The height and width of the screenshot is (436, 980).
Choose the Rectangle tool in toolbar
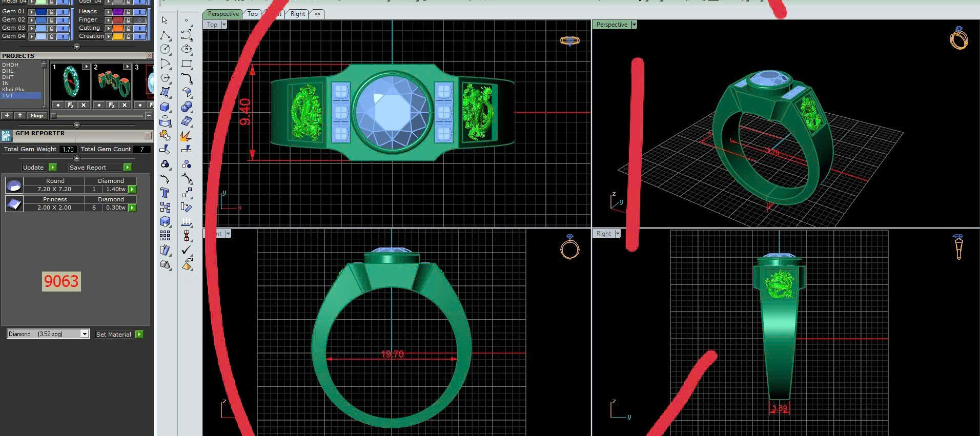pos(187,64)
